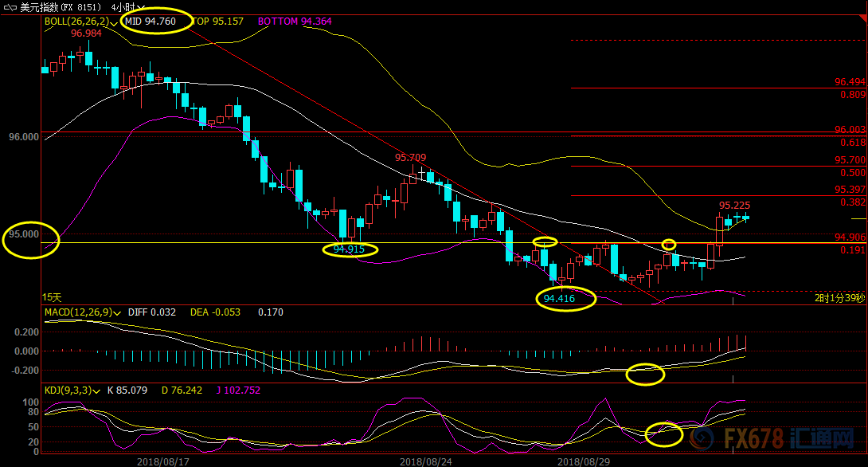Click the 94.915 circled low label

tap(349, 249)
